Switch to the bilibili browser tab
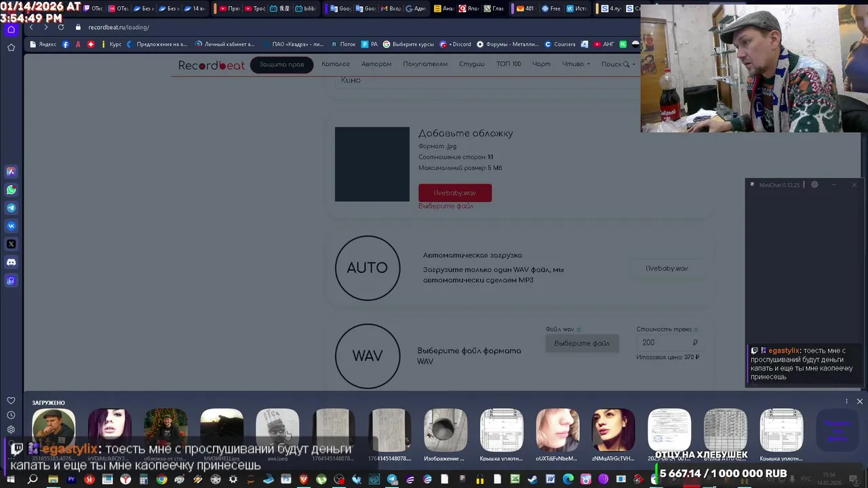868x488 pixels. [306, 9]
